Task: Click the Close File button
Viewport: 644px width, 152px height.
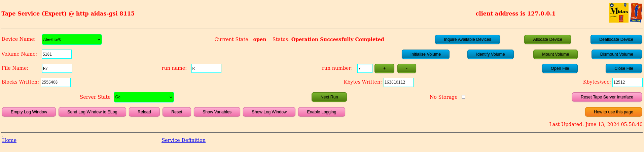Action: [624, 68]
